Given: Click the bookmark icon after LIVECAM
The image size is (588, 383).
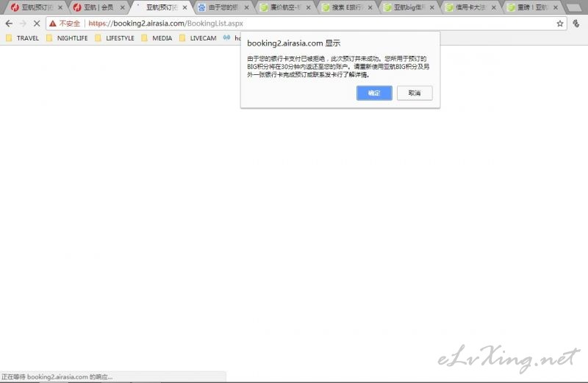Looking at the screenshot, I should (x=226, y=37).
